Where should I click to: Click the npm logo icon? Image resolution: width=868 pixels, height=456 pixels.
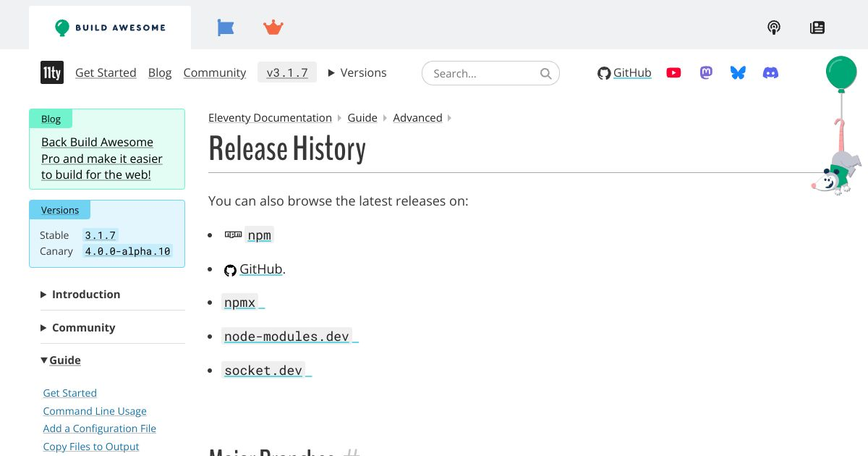pos(233,235)
